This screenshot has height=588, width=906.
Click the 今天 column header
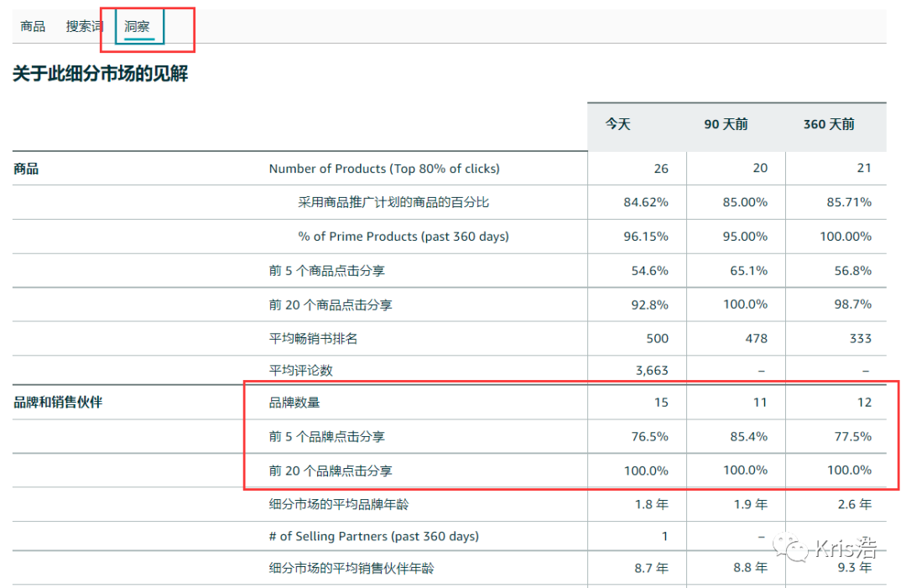(x=618, y=124)
